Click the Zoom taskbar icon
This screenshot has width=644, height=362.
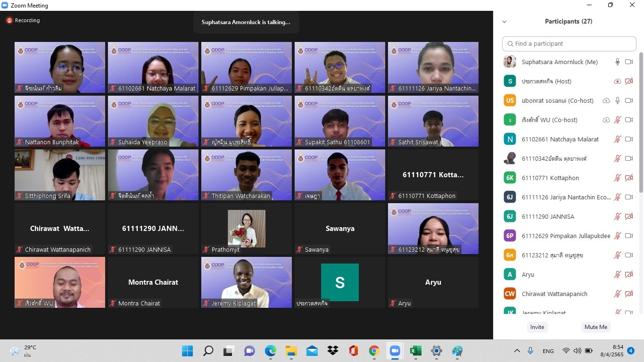pyautogui.click(x=395, y=351)
